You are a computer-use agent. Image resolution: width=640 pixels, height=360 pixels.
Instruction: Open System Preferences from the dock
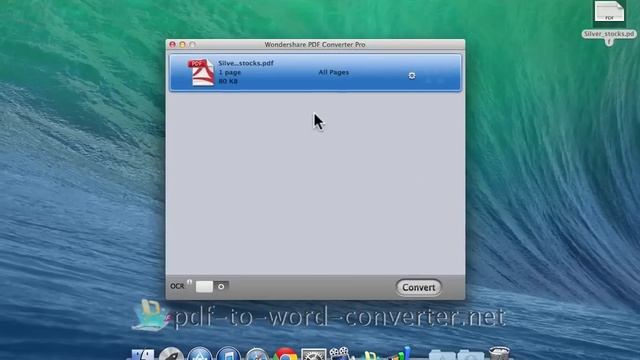coord(313,354)
